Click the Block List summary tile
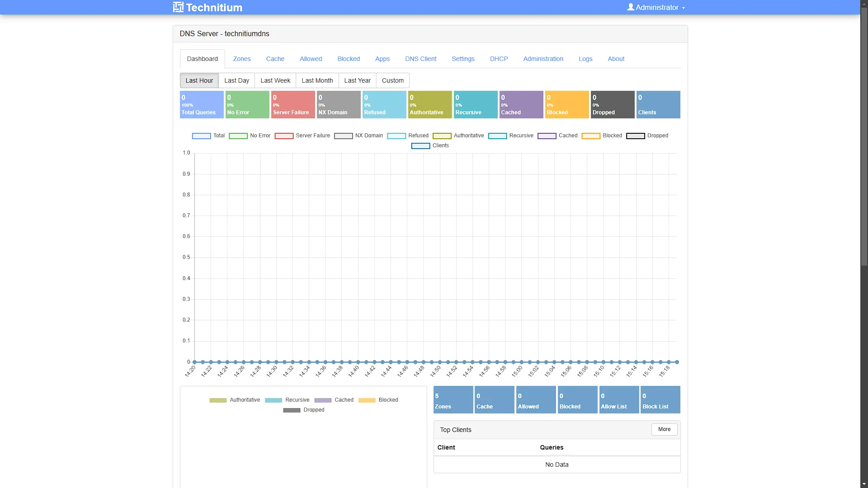 (x=660, y=399)
